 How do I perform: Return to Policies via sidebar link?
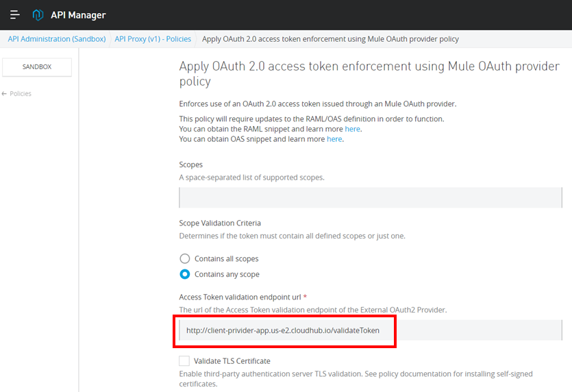click(x=21, y=94)
